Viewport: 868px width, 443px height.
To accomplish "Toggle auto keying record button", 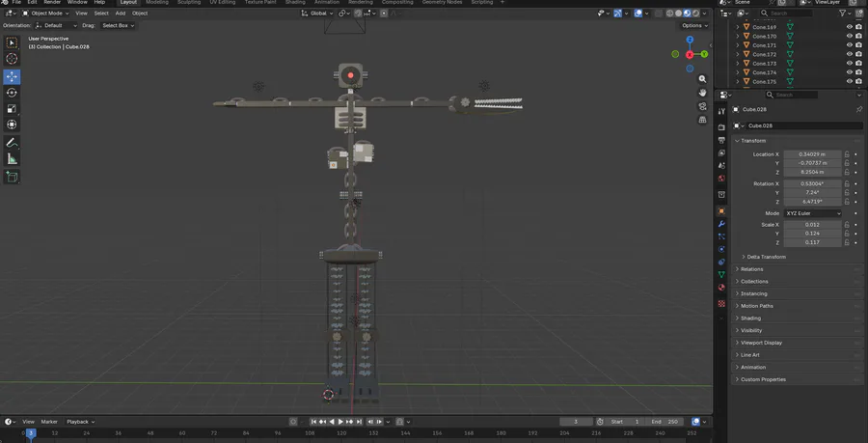I will click(x=293, y=422).
